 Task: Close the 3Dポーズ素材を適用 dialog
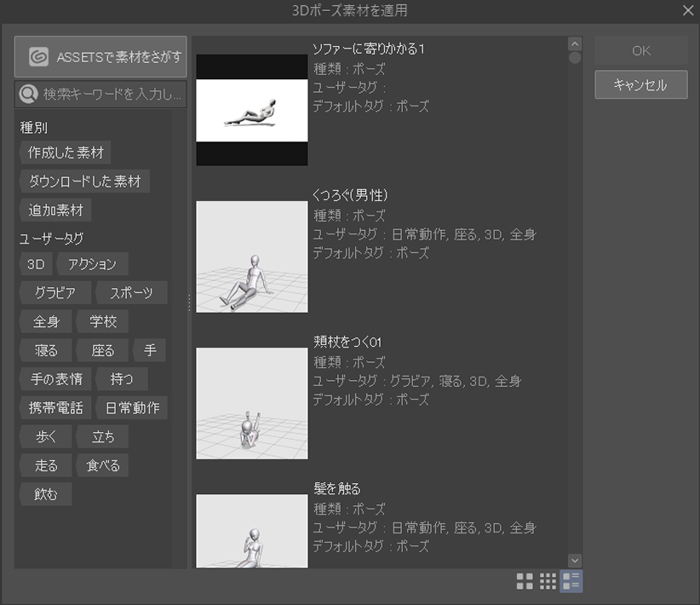coord(688,10)
